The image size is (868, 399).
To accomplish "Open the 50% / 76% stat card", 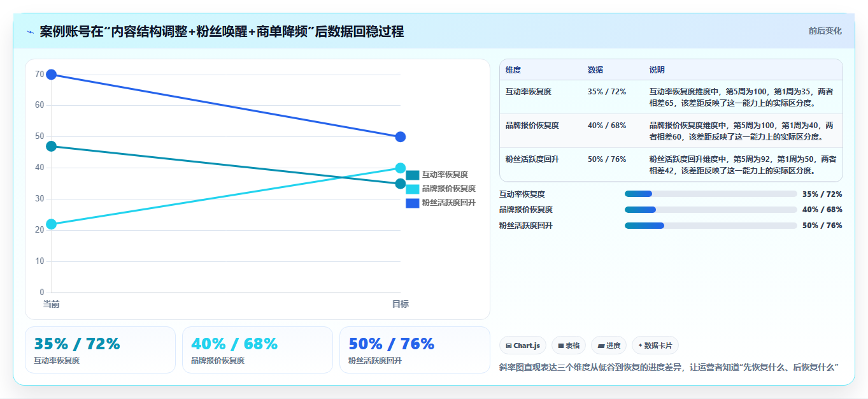I will [415, 350].
